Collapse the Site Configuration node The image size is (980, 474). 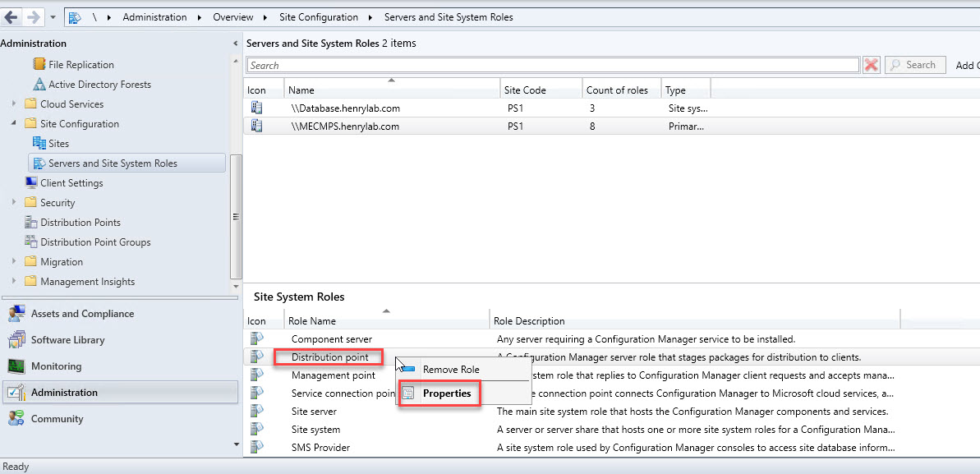[x=14, y=124]
